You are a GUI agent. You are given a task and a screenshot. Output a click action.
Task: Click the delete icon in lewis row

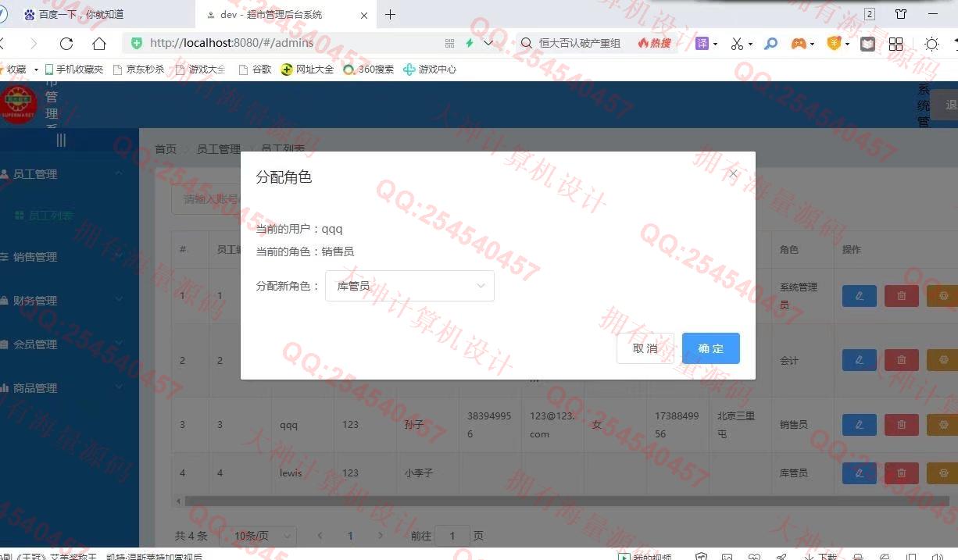[x=902, y=473]
